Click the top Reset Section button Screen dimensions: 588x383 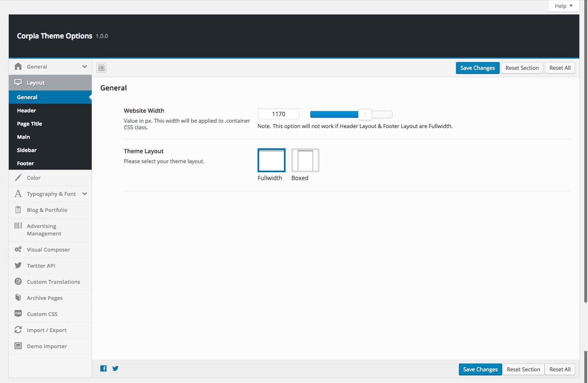pyautogui.click(x=522, y=68)
